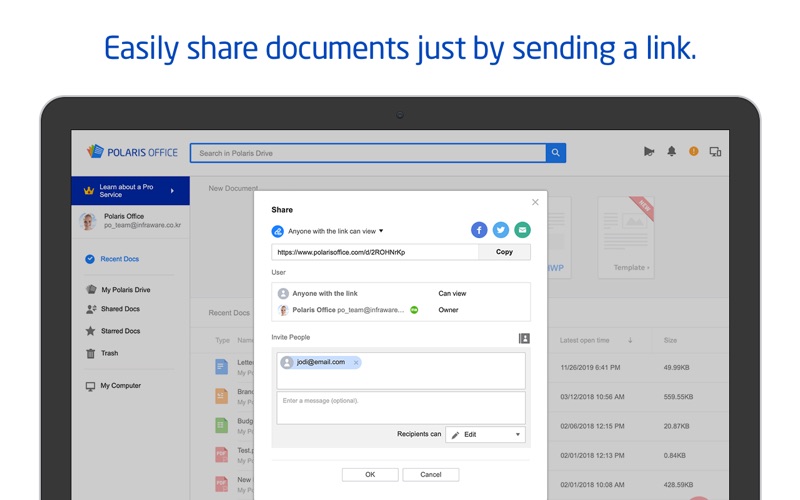Copy the share link with Copy button
This screenshot has height=500, width=800.
pos(504,252)
